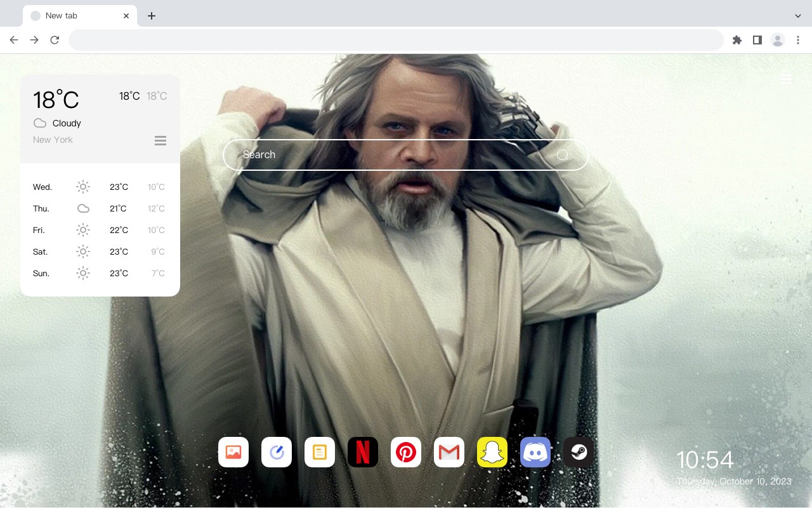Image resolution: width=812 pixels, height=508 pixels.
Task: Open the yellow notes shortcut
Action: (x=320, y=452)
